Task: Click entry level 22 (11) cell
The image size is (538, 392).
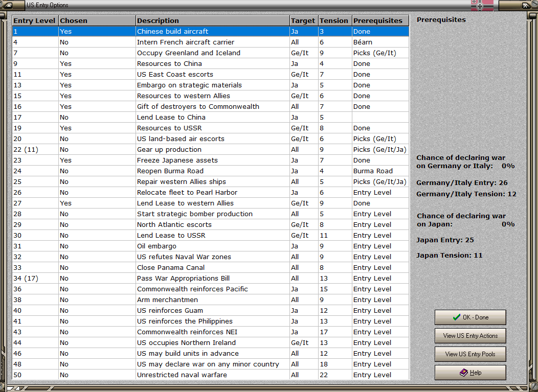Action: point(35,150)
